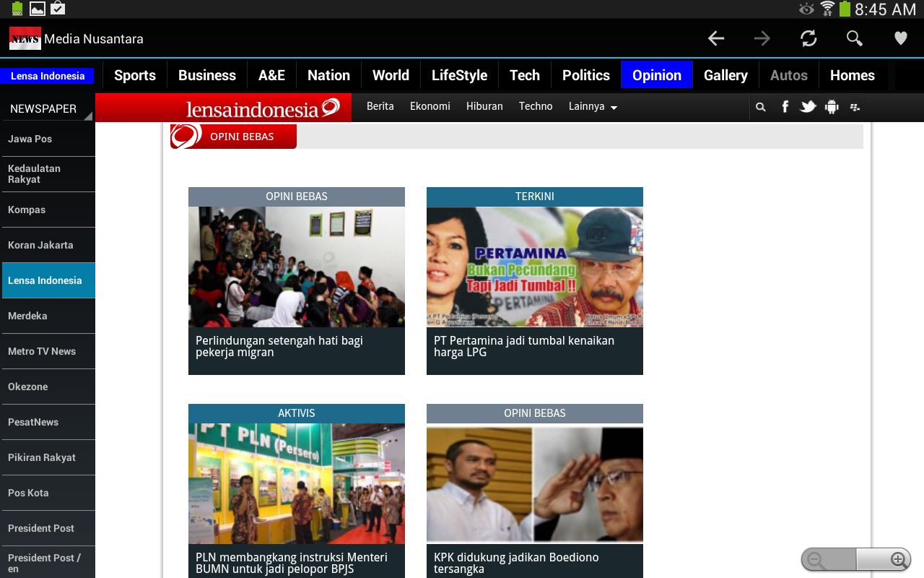Zoom in with the plus magnifier button

[897, 559]
